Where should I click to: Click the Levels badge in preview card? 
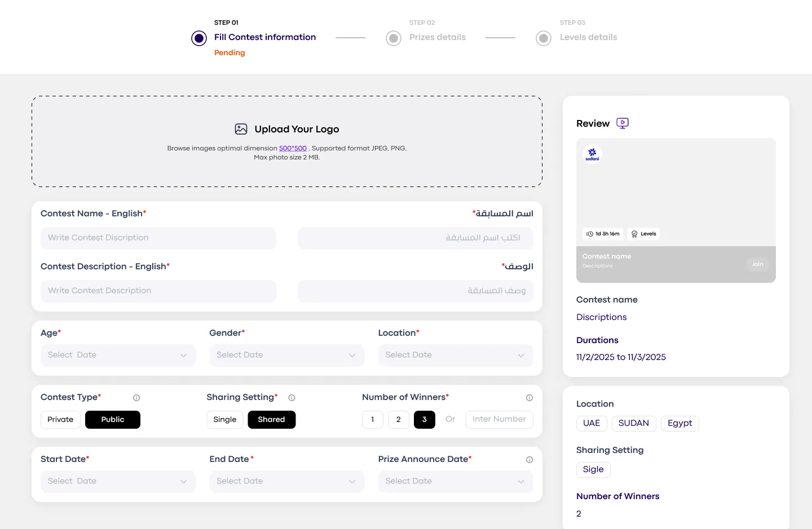click(x=643, y=234)
